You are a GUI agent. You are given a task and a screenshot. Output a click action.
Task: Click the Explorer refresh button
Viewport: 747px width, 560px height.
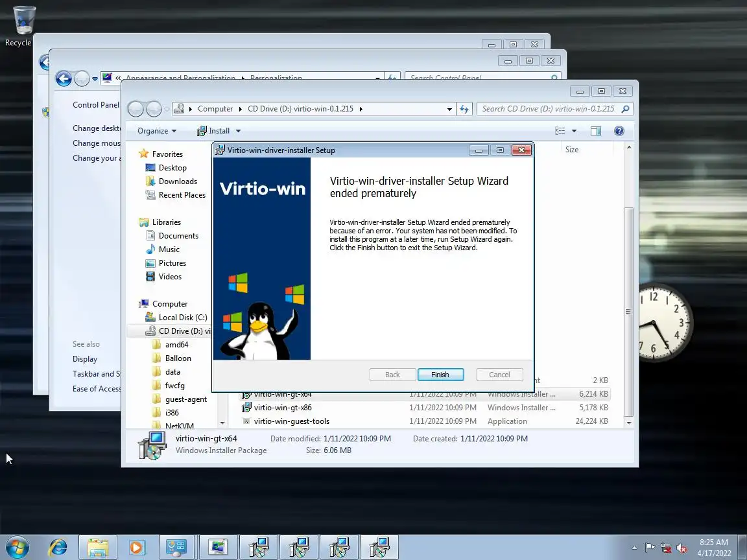(464, 109)
